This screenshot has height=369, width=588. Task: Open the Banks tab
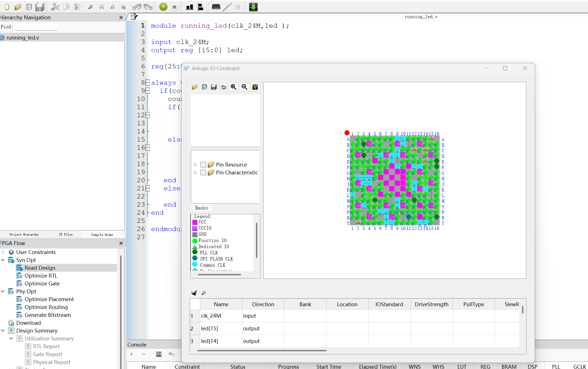pyautogui.click(x=201, y=208)
